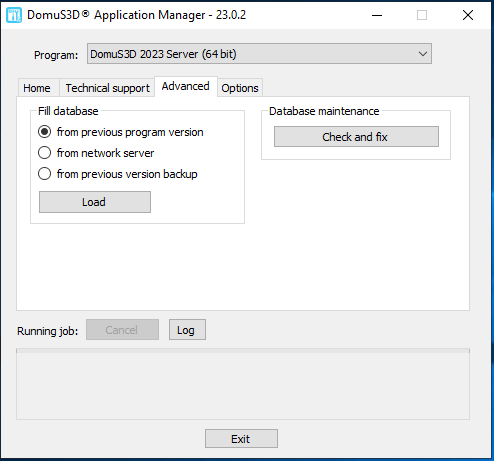
Task: Open the Log for running job
Action: tap(187, 330)
